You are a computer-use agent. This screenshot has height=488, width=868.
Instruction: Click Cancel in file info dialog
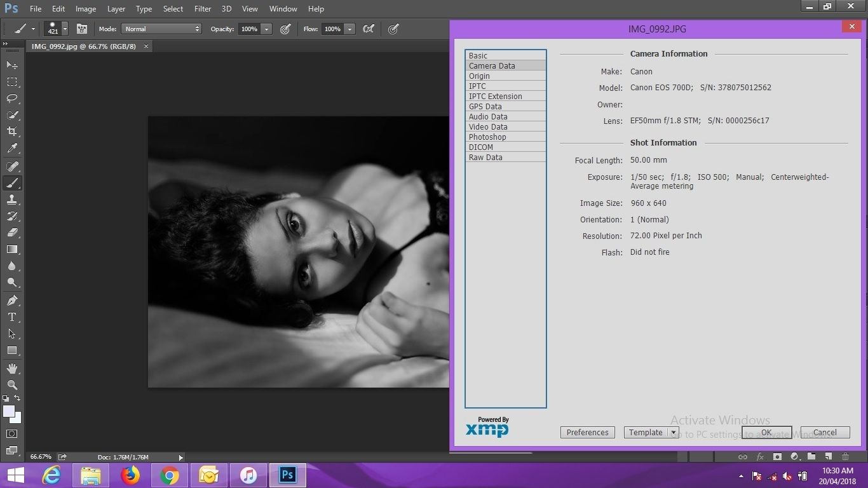coord(825,433)
